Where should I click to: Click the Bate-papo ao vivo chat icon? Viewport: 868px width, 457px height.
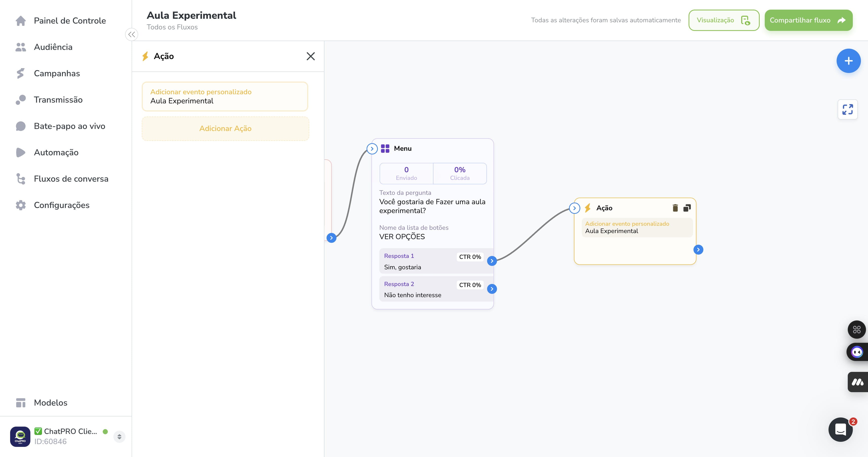pyautogui.click(x=20, y=126)
